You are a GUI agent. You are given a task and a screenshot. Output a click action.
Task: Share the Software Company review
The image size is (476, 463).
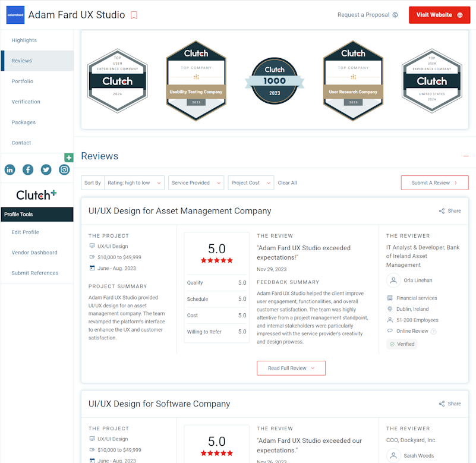450,404
